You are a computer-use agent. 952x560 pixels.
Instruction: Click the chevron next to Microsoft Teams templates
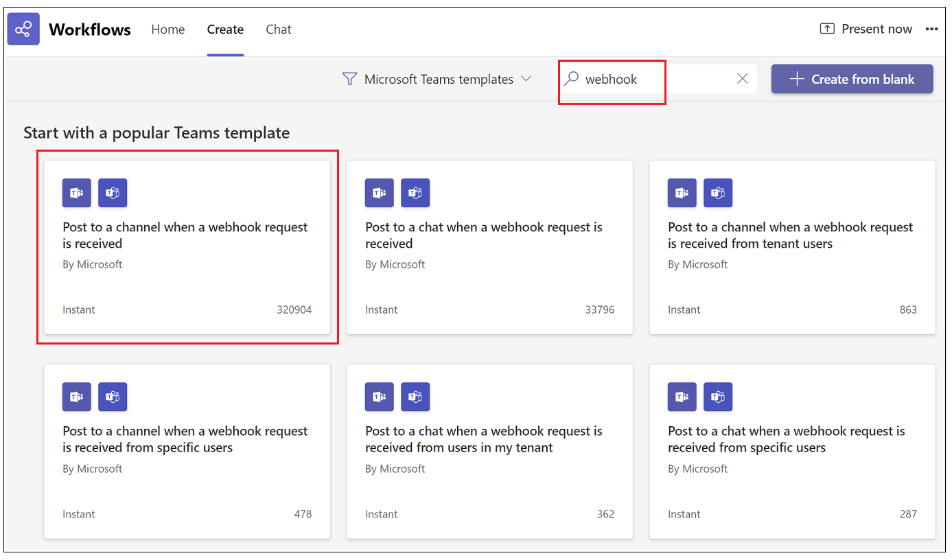(x=526, y=78)
